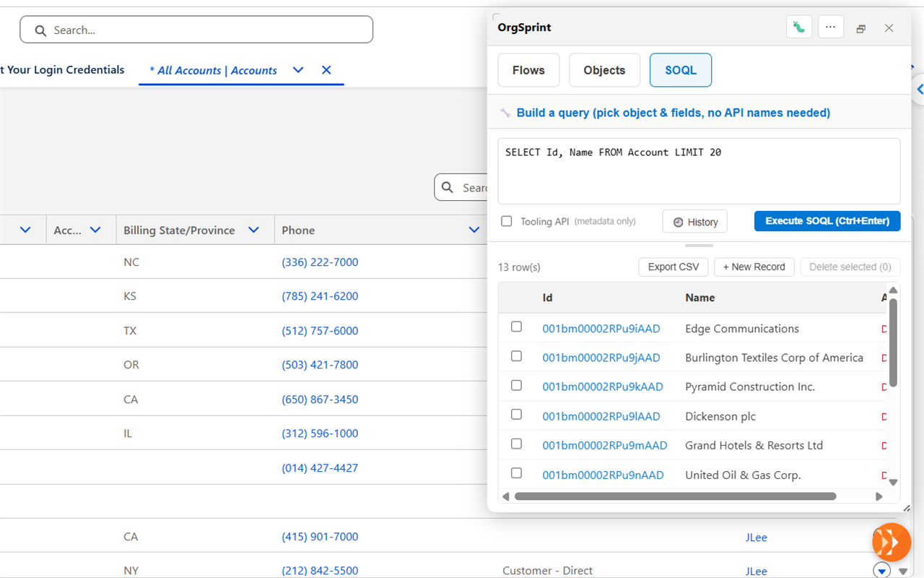This screenshot has height=578, width=924.
Task: Sort results by the Name column header
Action: 700,298
